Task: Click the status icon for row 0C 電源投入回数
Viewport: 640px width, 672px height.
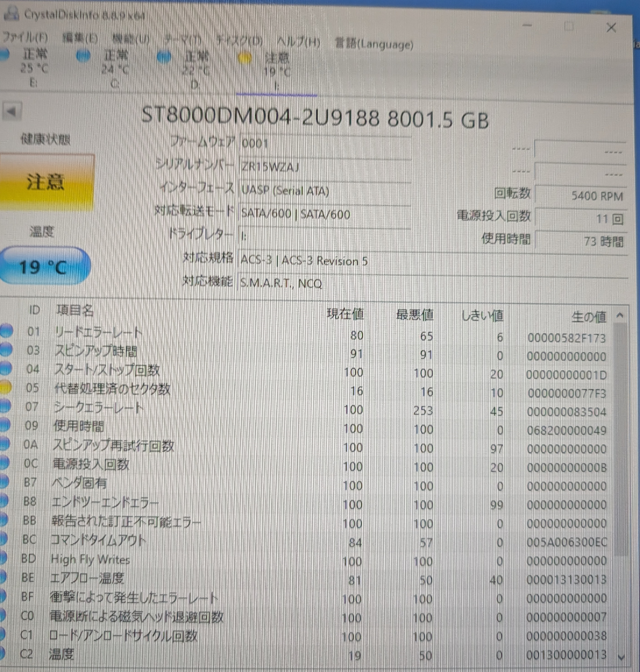Action: coord(3,462)
